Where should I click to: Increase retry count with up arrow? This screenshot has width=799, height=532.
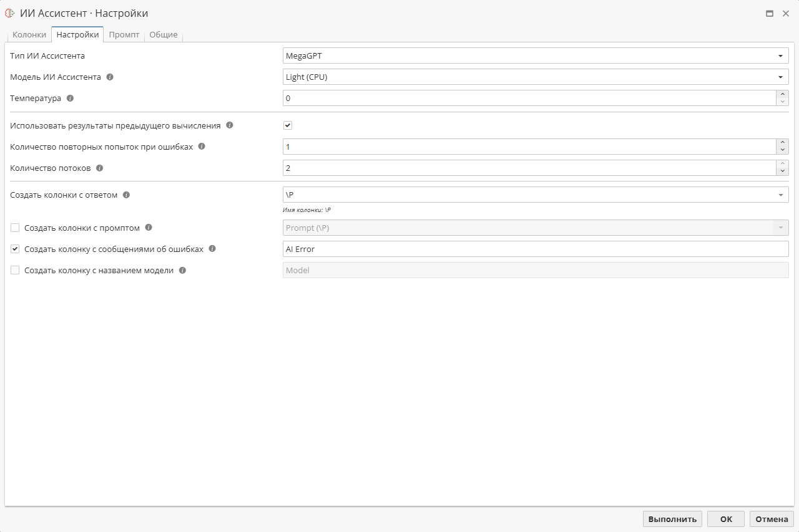(x=783, y=143)
